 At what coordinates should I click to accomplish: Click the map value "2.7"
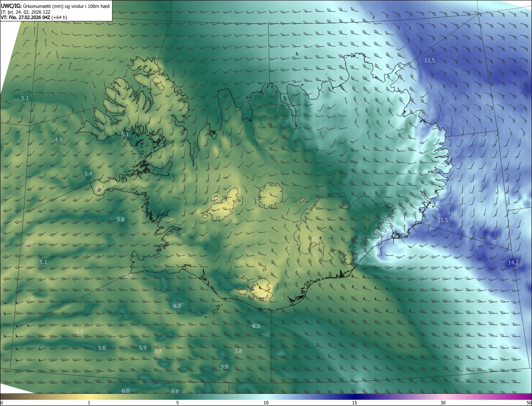click(x=158, y=351)
